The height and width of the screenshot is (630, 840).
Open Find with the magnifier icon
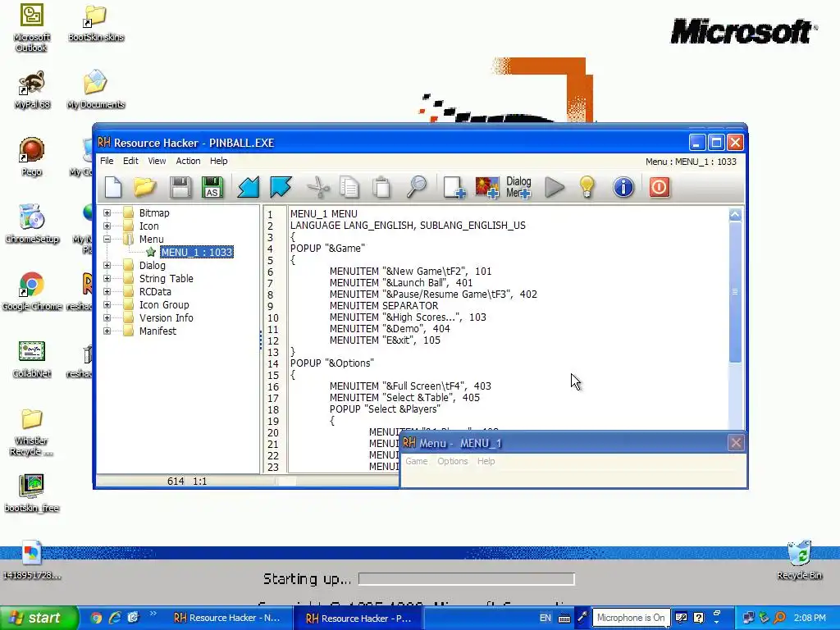coord(416,188)
